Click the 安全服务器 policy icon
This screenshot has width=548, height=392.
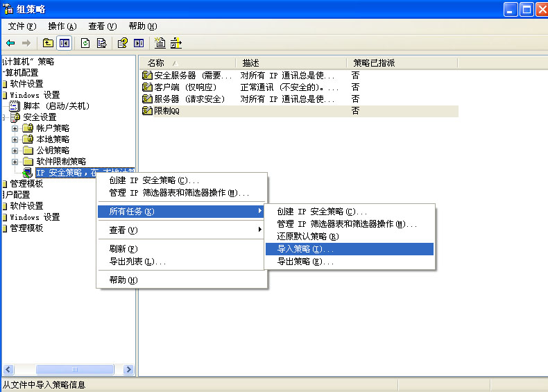point(147,75)
